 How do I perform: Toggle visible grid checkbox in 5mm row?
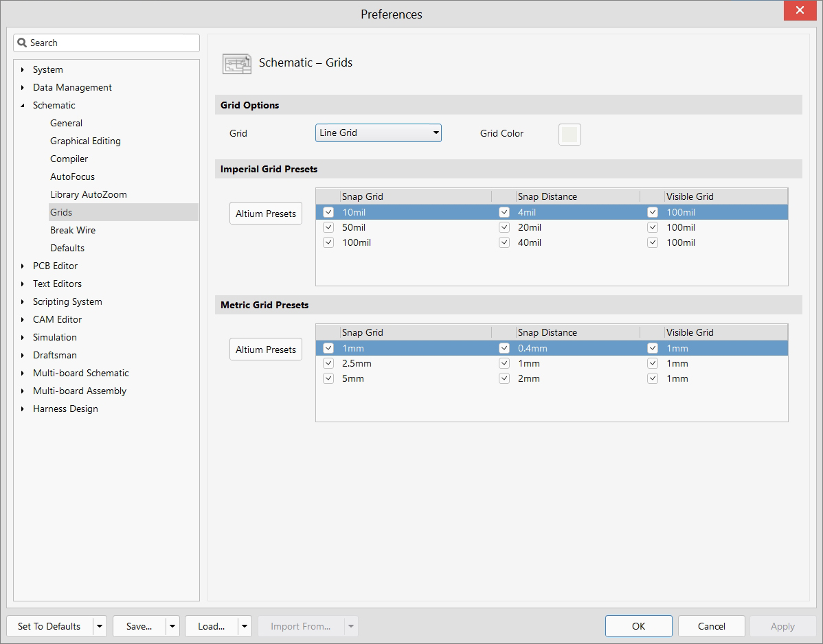pos(653,378)
